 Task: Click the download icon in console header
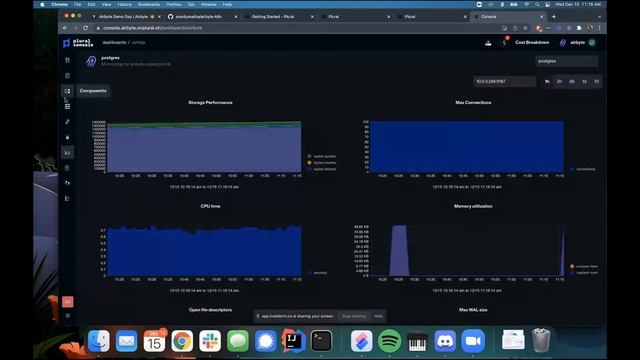pos(488,43)
